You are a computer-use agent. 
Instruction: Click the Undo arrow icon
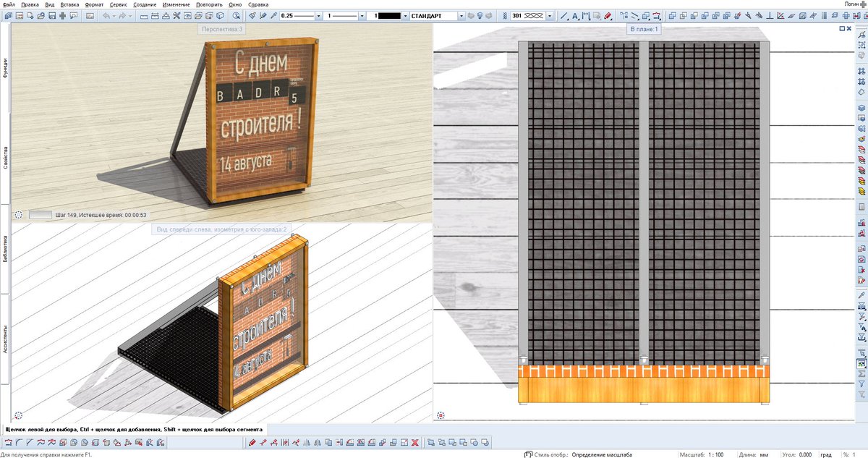pos(106,15)
